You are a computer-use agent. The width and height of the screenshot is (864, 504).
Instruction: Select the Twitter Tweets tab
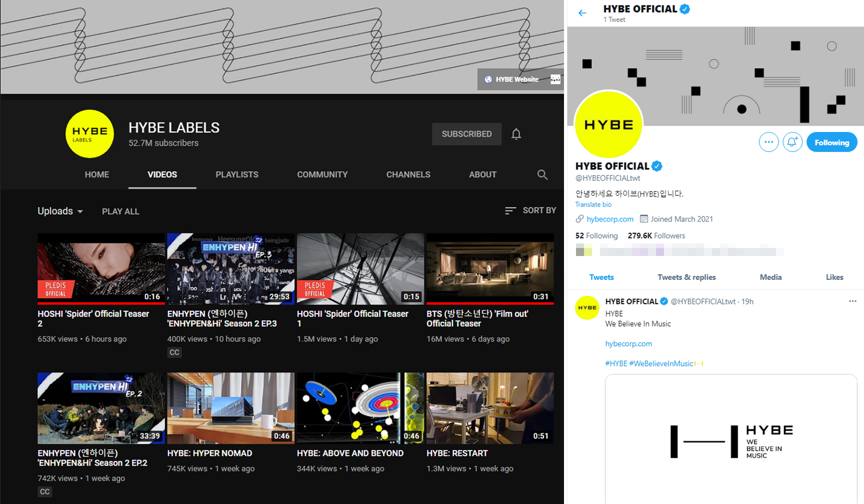pyautogui.click(x=601, y=277)
